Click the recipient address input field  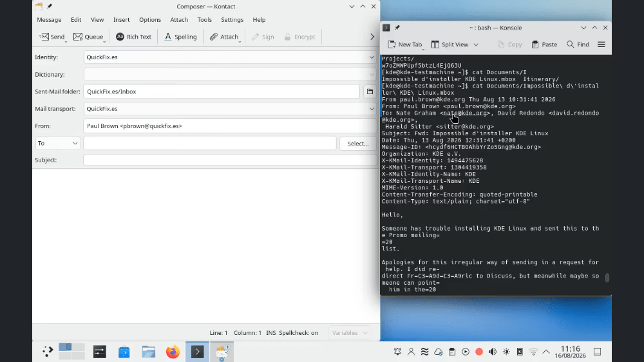[210, 143]
